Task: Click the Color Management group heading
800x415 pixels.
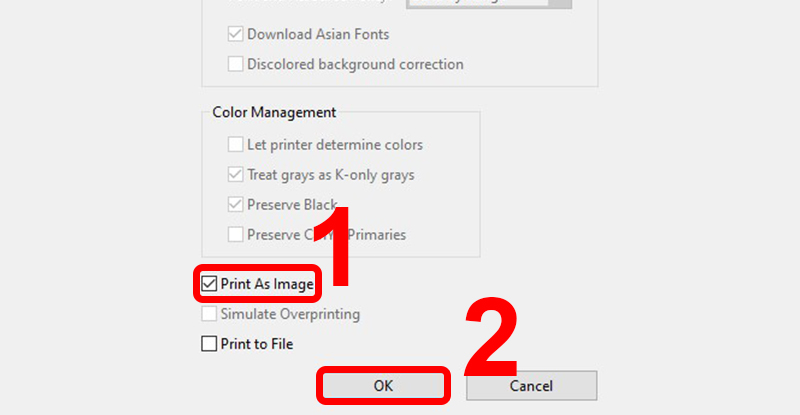Action: 274,113
